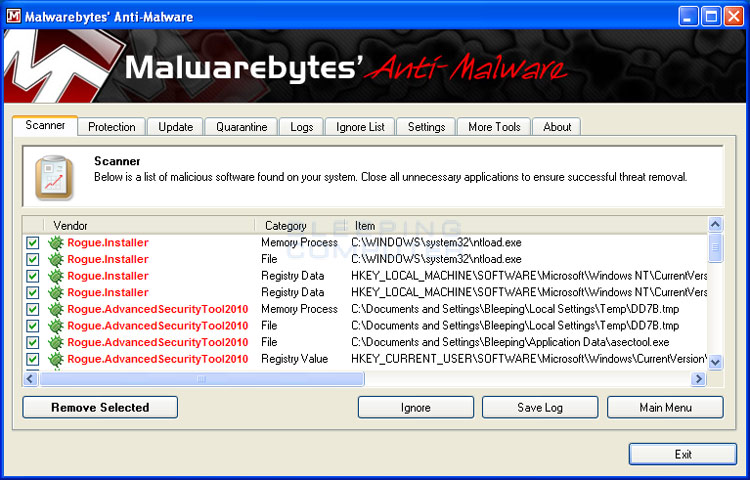Click the Save Log button
The height and width of the screenshot is (480, 750).
coord(540,408)
